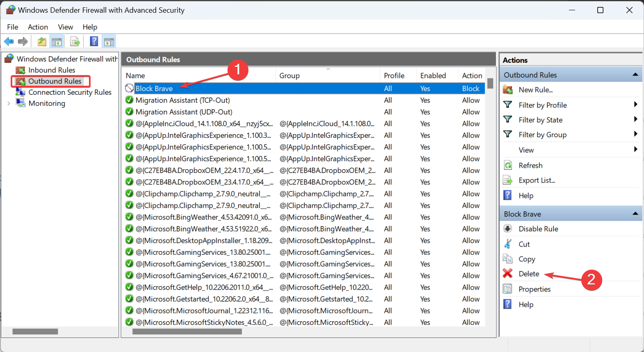Image resolution: width=644 pixels, height=352 pixels.
Task: Select the Microsoft.MicrosoftStickyNotes rule row
Action: [304, 322]
